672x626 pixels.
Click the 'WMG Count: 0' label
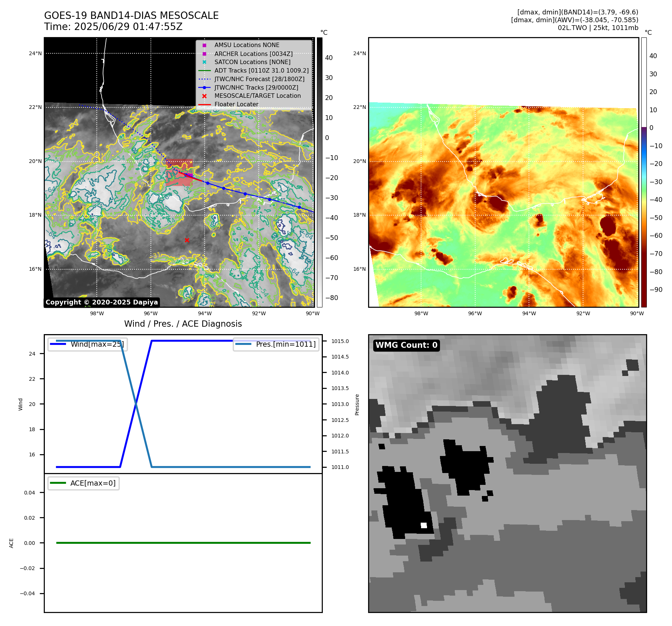pos(407,345)
